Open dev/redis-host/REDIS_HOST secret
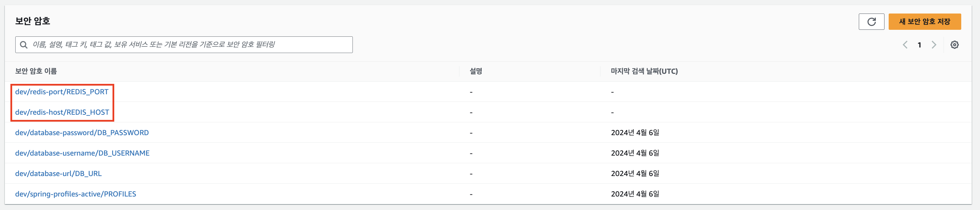 point(62,112)
